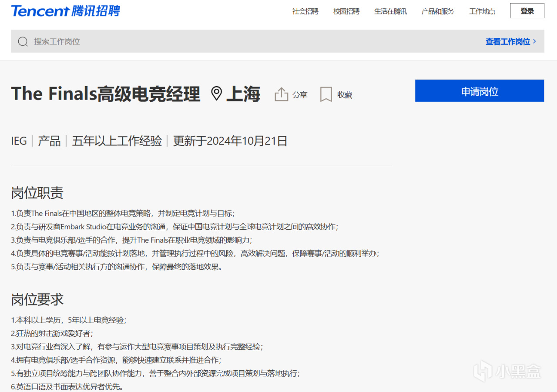
Task: Click the 分享 share label
Action: tap(300, 95)
